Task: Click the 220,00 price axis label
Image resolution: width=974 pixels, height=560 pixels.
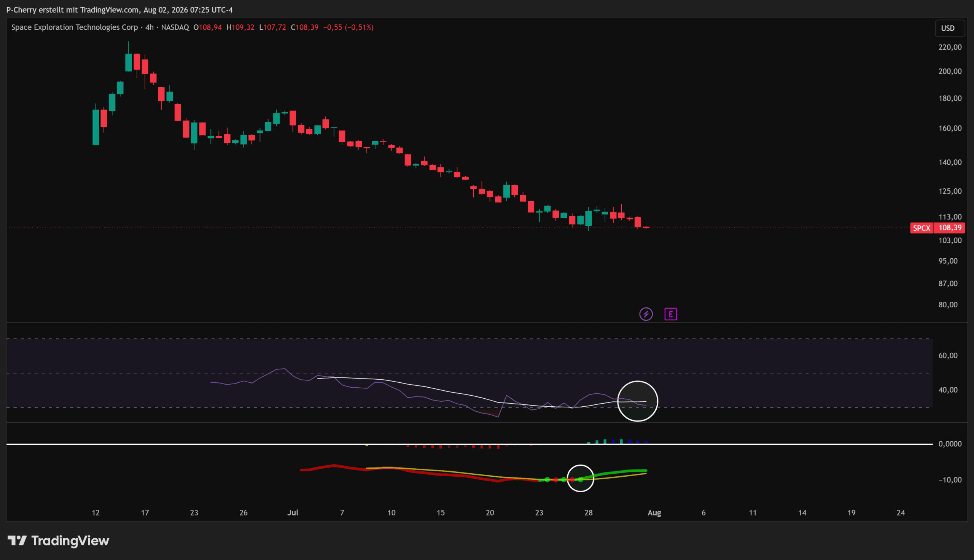Action: coord(950,47)
